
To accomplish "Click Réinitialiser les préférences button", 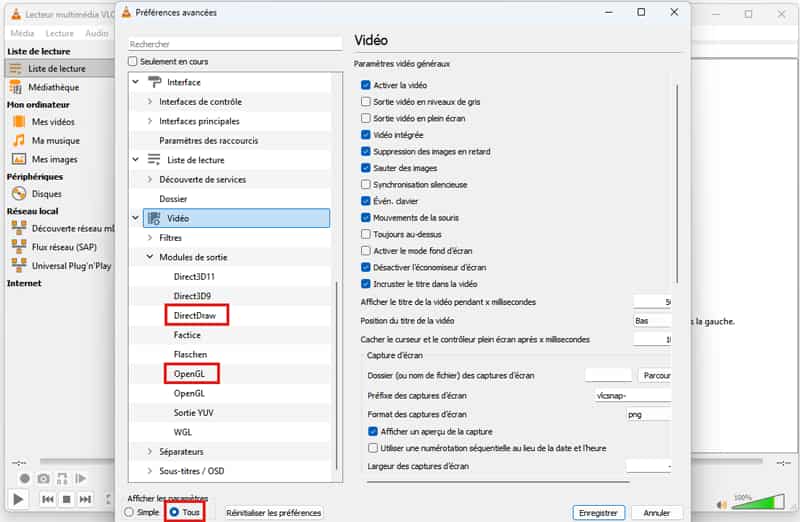I will pyautogui.click(x=274, y=512).
